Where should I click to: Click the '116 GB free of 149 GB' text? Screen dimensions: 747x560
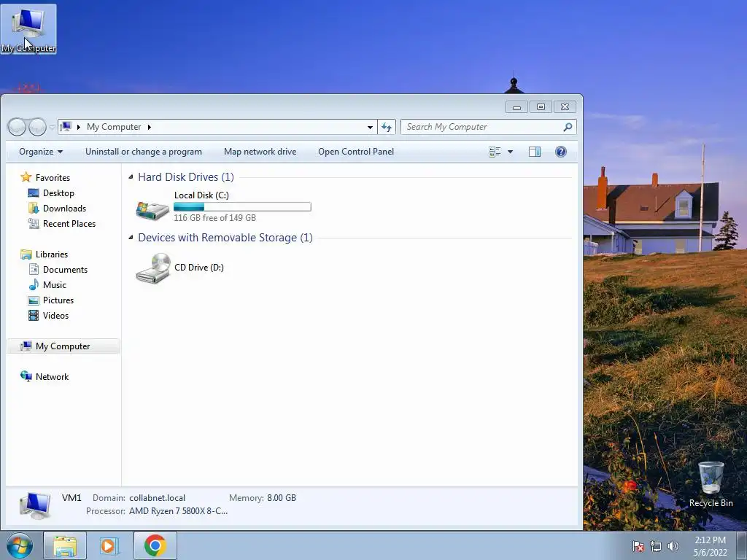pyautogui.click(x=215, y=218)
